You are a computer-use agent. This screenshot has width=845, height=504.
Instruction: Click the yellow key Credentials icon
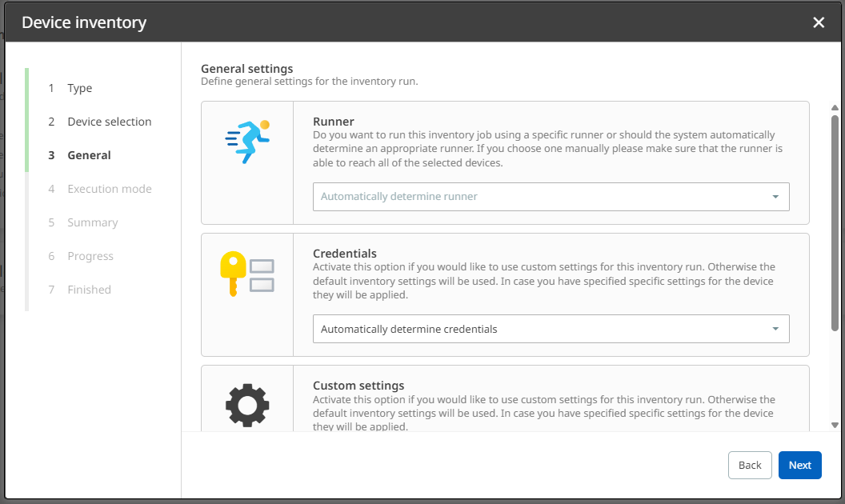(247, 274)
